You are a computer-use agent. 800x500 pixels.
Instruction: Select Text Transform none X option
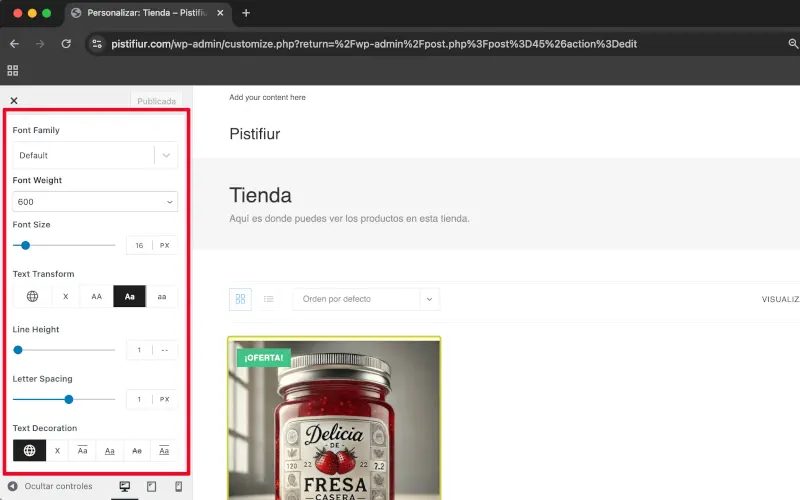point(65,296)
